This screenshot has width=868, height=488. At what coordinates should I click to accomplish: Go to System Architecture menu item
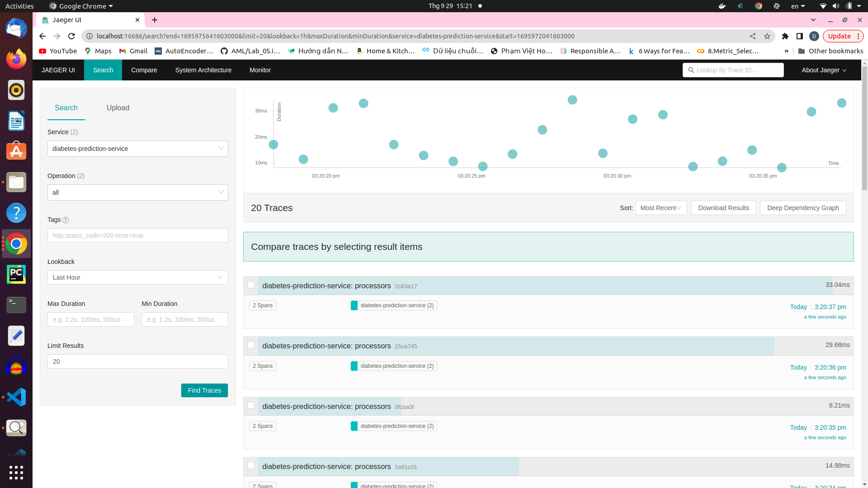tap(203, 70)
